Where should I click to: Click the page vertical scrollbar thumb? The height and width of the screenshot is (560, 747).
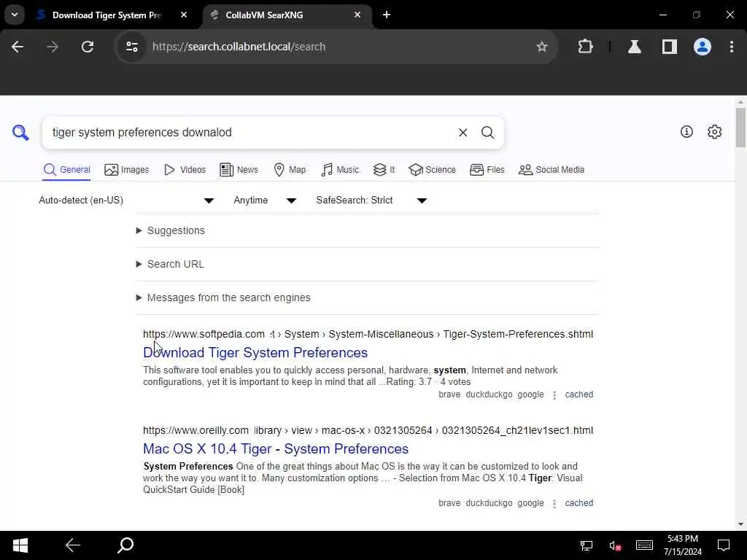coord(740,128)
